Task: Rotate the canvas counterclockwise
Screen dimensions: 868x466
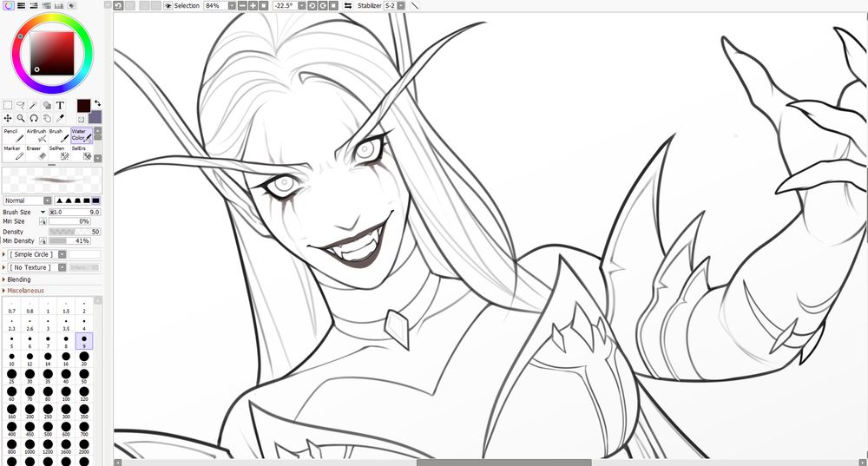Action: tap(312, 5)
